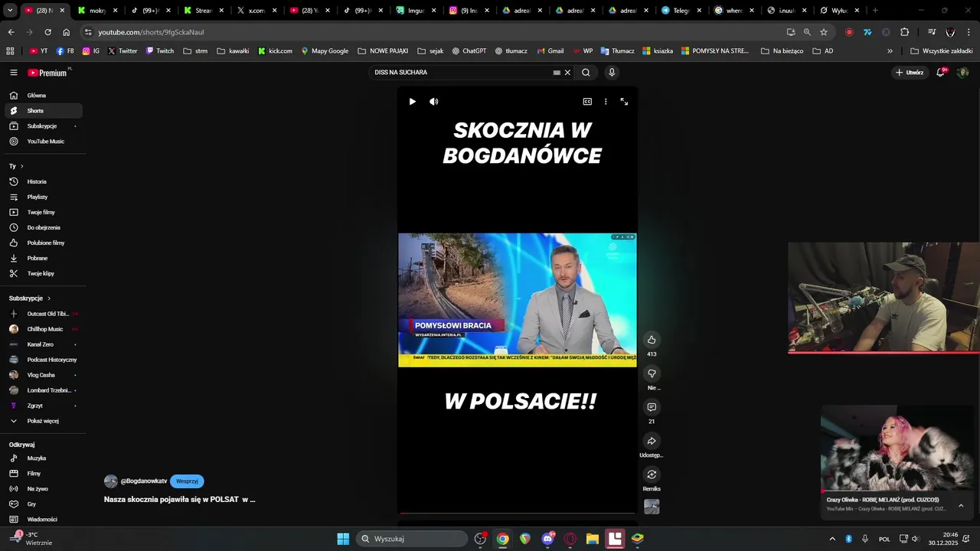This screenshot has height=551, width=980.
Task: Open the sound source thumbnail of the Short
Action: pos(652,507)
